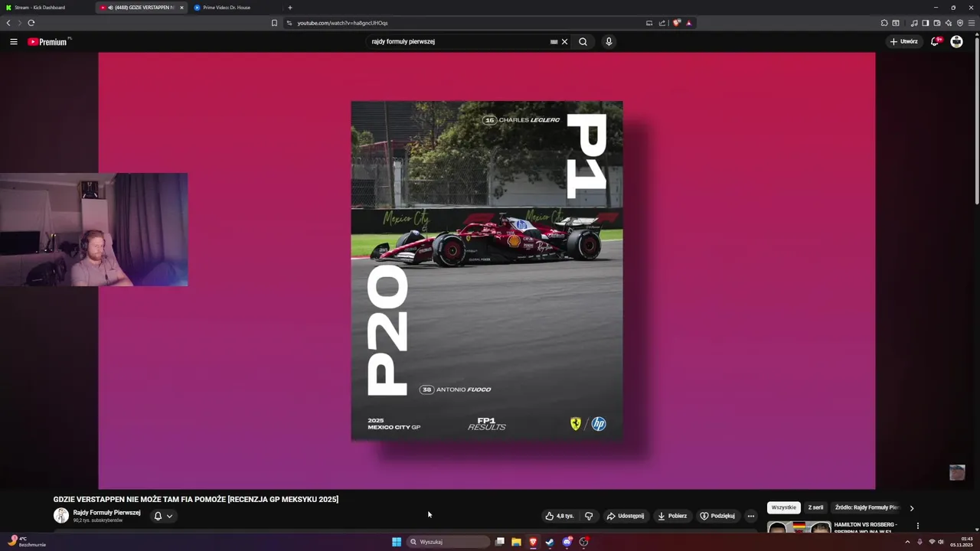This screenshot has height=551, width=980.
Task: Dislike the video with thumbs down
Action: coord(589,516)
